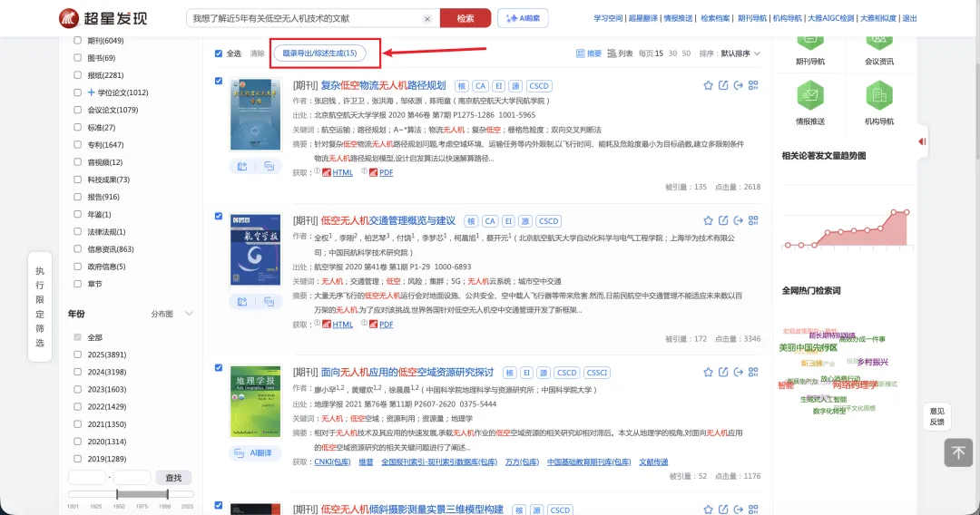Image resolution: width=980 pixels, height=515 pixels.
Task: Expand the 学位论文 plus sign
Action: (91, 92)
